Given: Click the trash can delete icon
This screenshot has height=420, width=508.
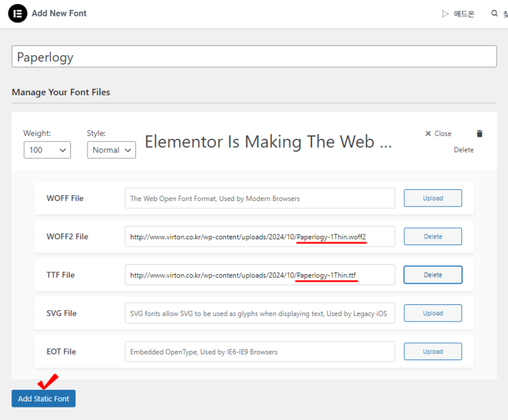Looking at the screenshot, I should coord(480,133).
